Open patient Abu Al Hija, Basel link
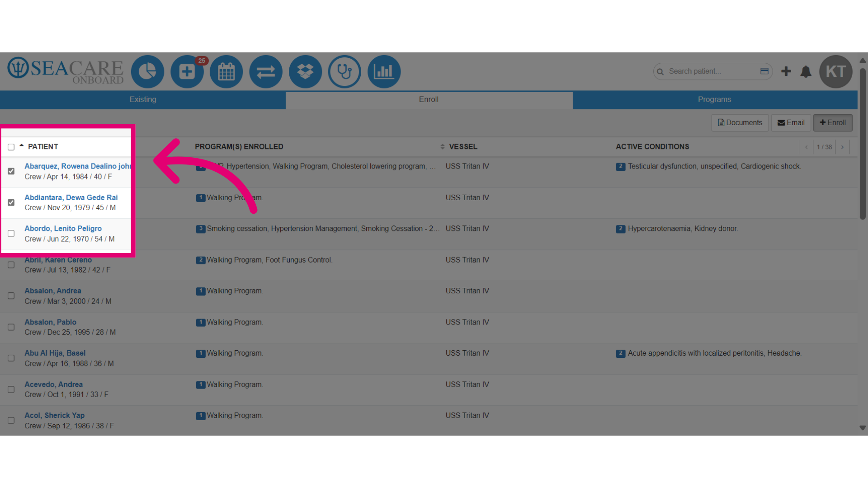Screen dimensions: 868x488 click(55, 353)
